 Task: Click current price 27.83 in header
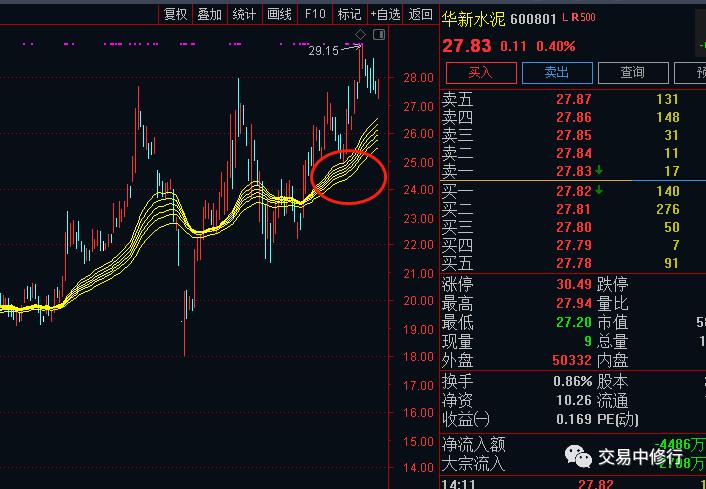[x=467, y=46]
